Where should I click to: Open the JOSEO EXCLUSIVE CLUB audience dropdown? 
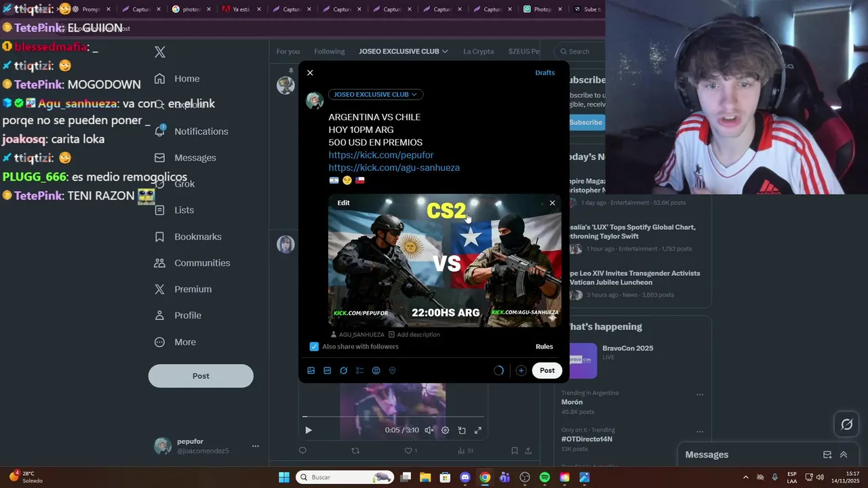pyautogui.click(x=376, y=94)
